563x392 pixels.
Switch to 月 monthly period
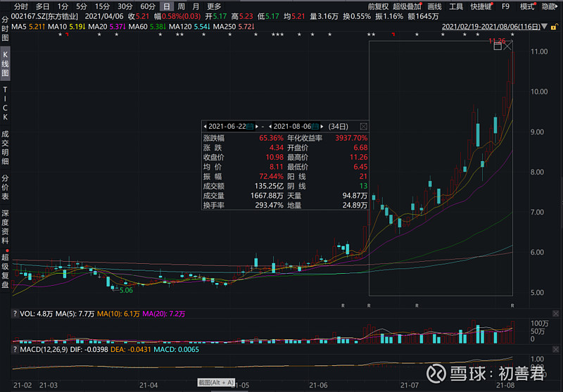[x=196, y=6]
